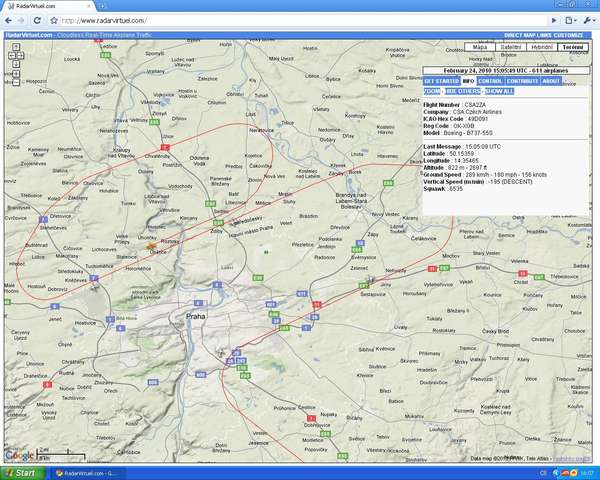Zoom in the map with plus button

coord(16,74)
